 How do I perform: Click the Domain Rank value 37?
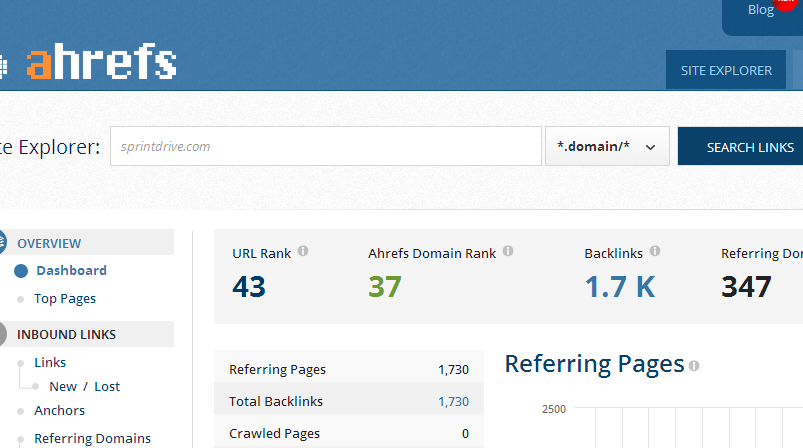click(385, 287)
